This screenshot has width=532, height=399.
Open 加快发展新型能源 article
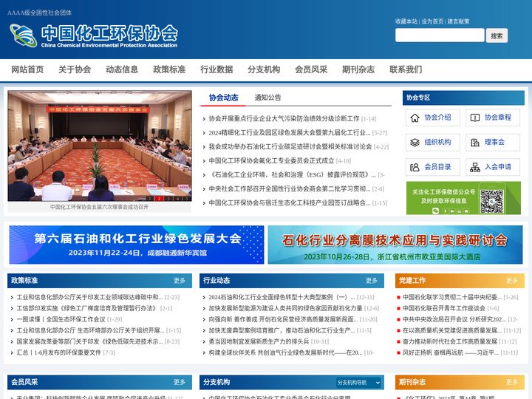click(285, 308)
